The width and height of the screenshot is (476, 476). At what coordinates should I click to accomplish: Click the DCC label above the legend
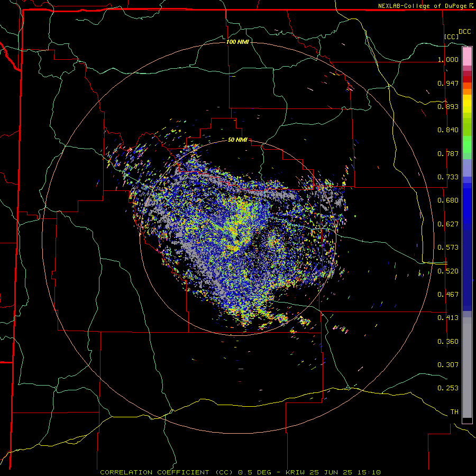[x=464, y=32]
